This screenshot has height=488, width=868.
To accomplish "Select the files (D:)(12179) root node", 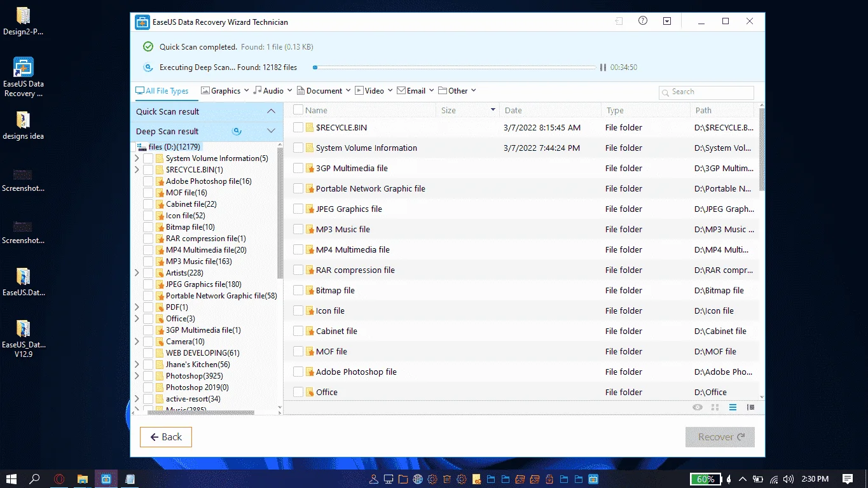I will point(174,147).
